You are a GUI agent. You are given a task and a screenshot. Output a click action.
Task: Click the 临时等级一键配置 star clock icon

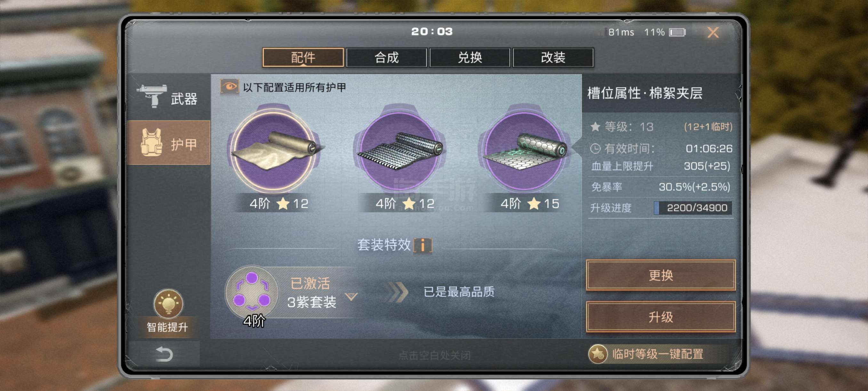click(x=598, y=354)
